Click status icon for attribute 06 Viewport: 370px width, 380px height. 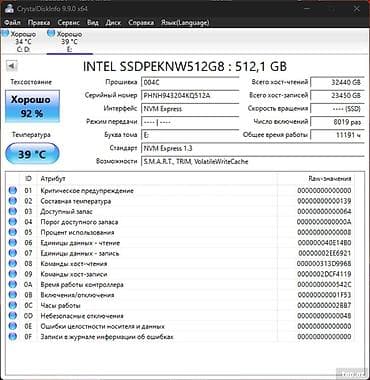(13, 243)
